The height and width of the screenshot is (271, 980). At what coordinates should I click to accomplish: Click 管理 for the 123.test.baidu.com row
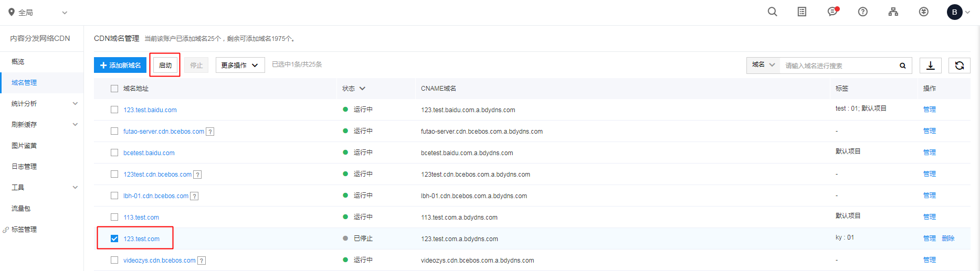pyautogui.click(x=930, y=110)
